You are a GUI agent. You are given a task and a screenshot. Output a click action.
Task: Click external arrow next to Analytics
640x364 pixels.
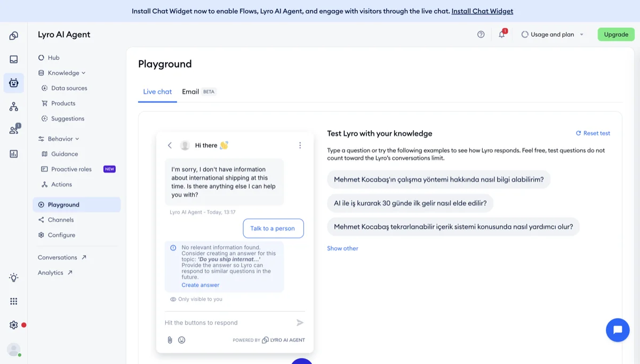pos(70,273)
